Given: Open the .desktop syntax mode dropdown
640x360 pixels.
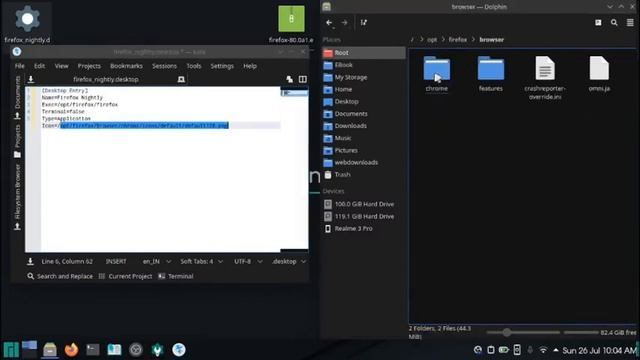Looking at the screenshot, I should tap(288, 261).
